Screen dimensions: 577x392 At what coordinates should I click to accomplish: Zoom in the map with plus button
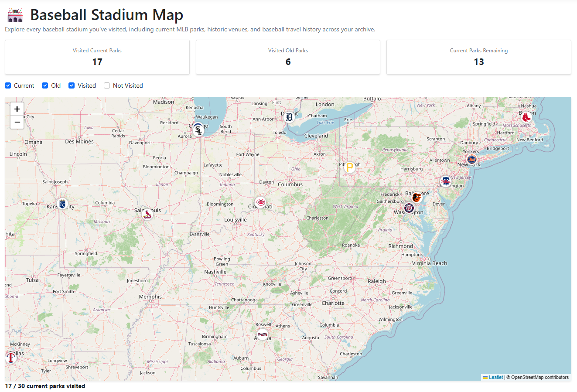click(17, 109)
